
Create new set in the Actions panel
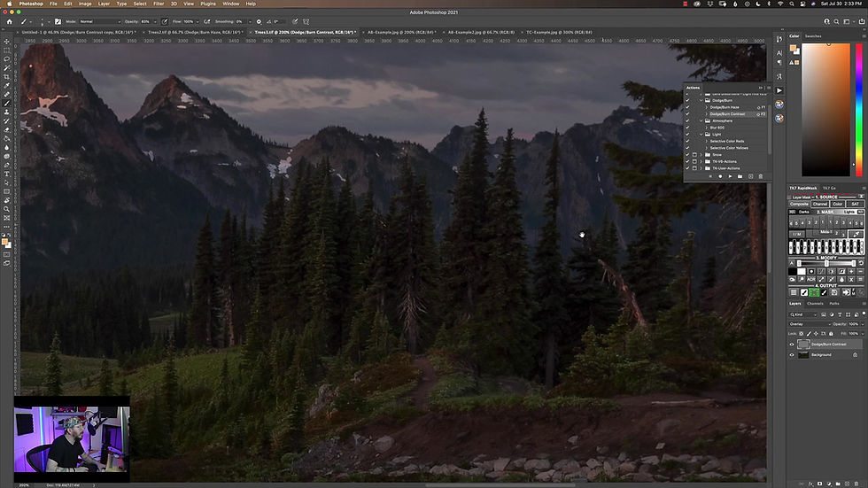pyautogui.click(x=740, y=176)
